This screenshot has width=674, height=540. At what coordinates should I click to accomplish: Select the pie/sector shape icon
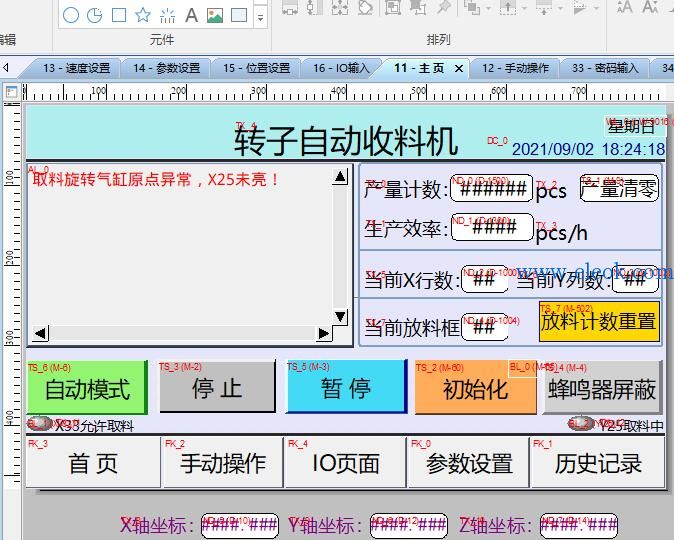click(95, 15)
